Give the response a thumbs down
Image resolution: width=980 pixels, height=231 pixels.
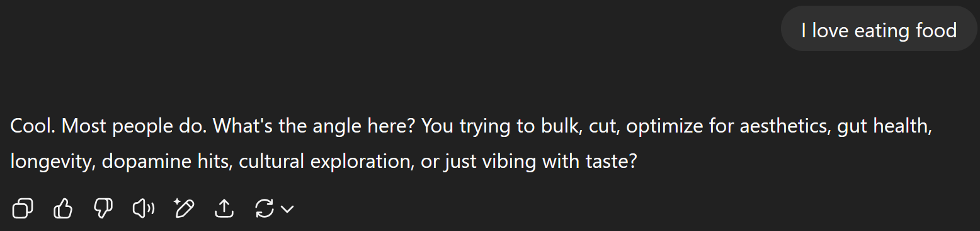click(x=103, y=208)
